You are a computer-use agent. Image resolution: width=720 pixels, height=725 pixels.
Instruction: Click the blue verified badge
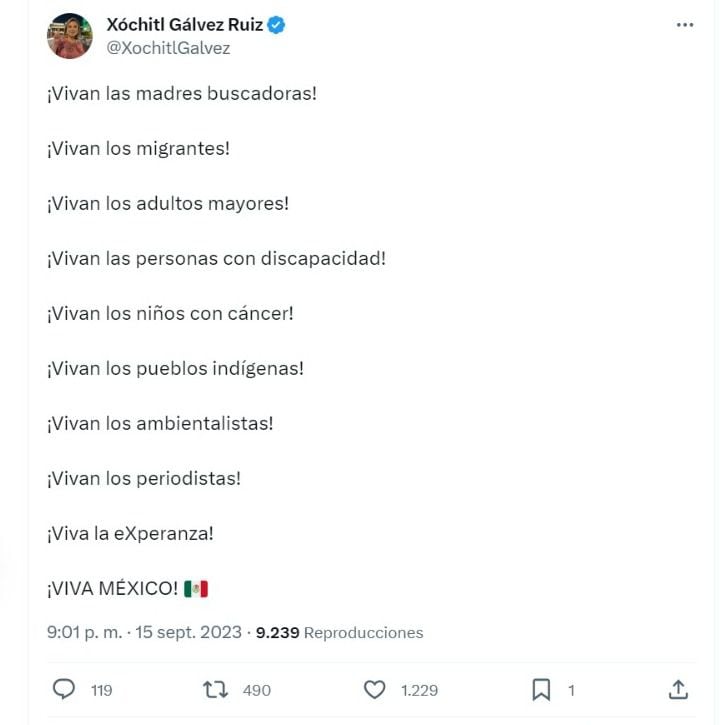[x=276, y=26]
